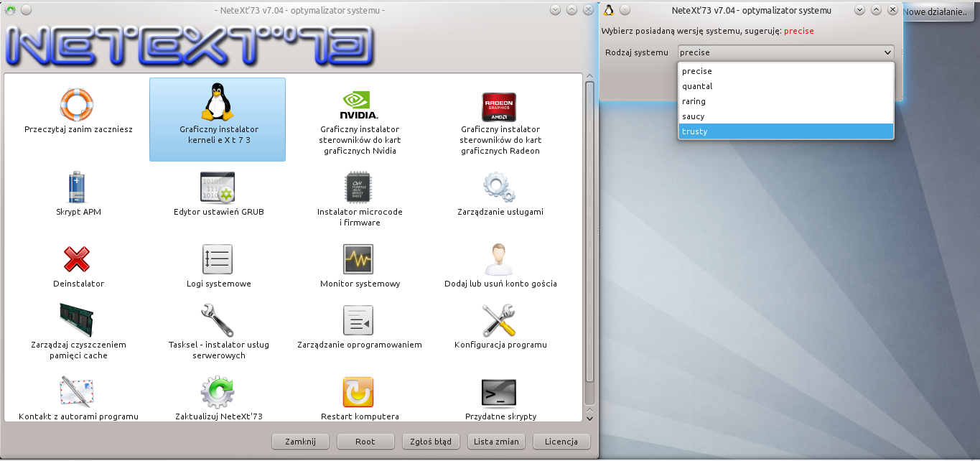Open the Nvidia graphics driver installer icon
The width and height of the screenshot is (980, 461).
[x=359, y=105]
